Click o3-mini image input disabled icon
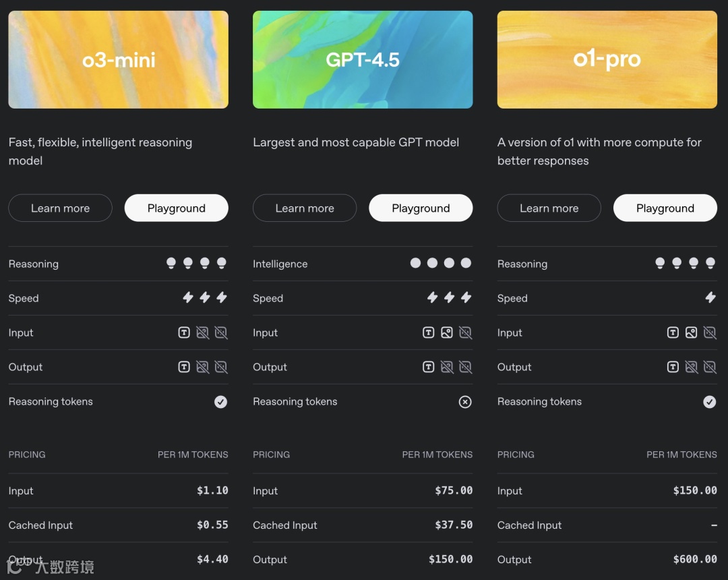This screenshot has width=728, height=580. (x=202, y=332)
